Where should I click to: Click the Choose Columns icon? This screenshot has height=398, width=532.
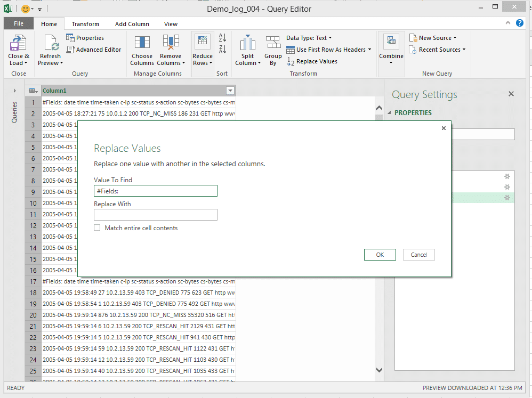pyautogui.click(x=142, y=43)
